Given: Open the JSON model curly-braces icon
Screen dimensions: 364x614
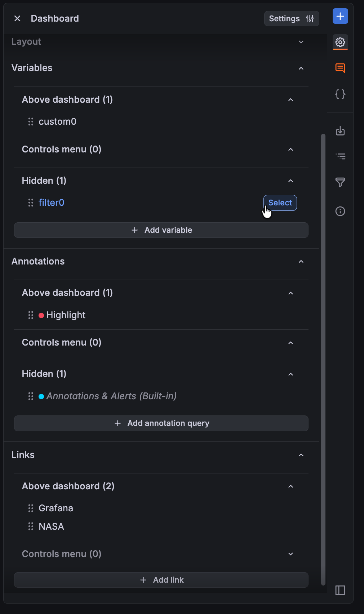Looking at the screenshot, I should pos(340,94).
